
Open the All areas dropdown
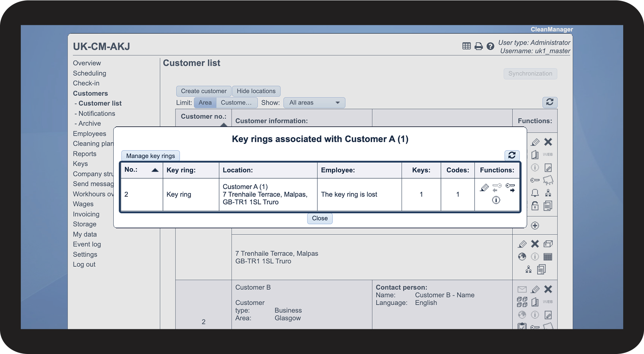click(314, 103)
